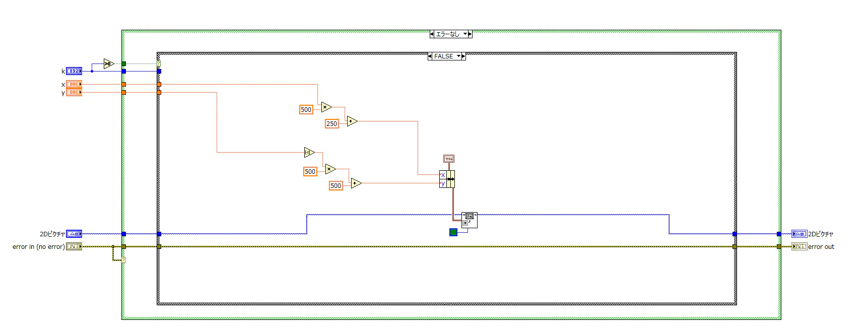
Task: Click the outer error case ? selector terminal
Action: point(123,259)
